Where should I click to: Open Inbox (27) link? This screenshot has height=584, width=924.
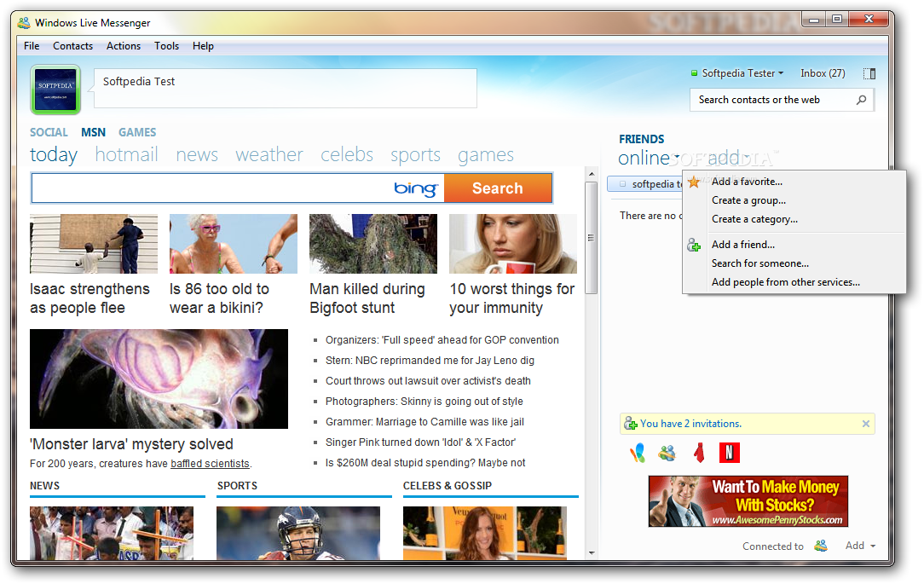pos(823,73)
